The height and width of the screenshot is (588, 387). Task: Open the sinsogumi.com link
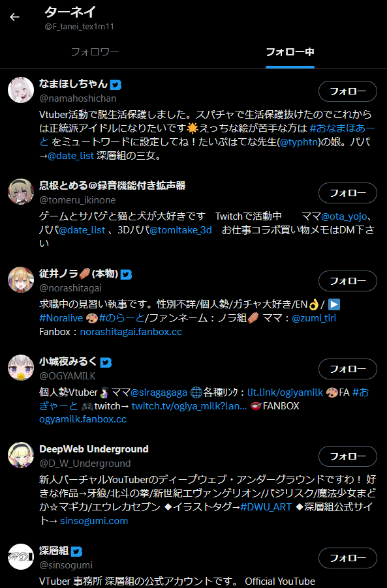tap(94, 521)
